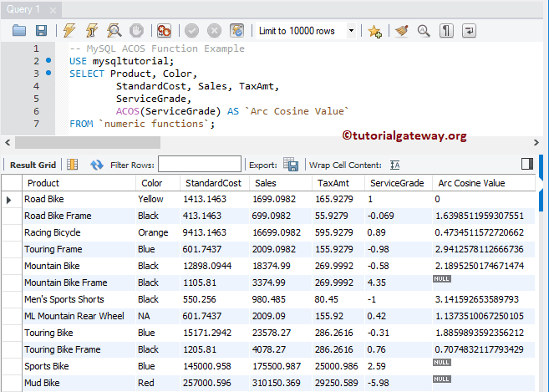Image resolution: width=549 pixels, height=392 pixels.
Task: Select the Query 1 tab
Action: [x=23, y=9]
